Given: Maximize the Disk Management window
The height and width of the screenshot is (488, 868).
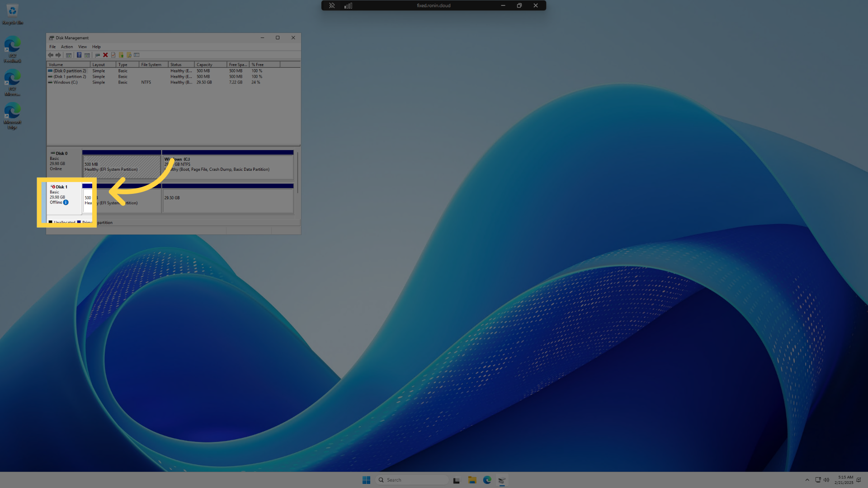Looking at the screenshot, I should [x=278, y=38].
